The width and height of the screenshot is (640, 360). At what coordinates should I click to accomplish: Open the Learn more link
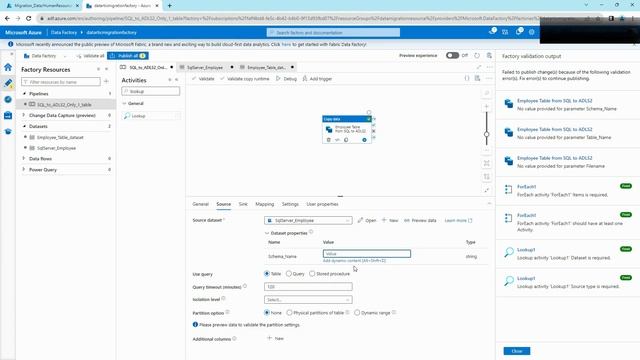tap(458, 220)
